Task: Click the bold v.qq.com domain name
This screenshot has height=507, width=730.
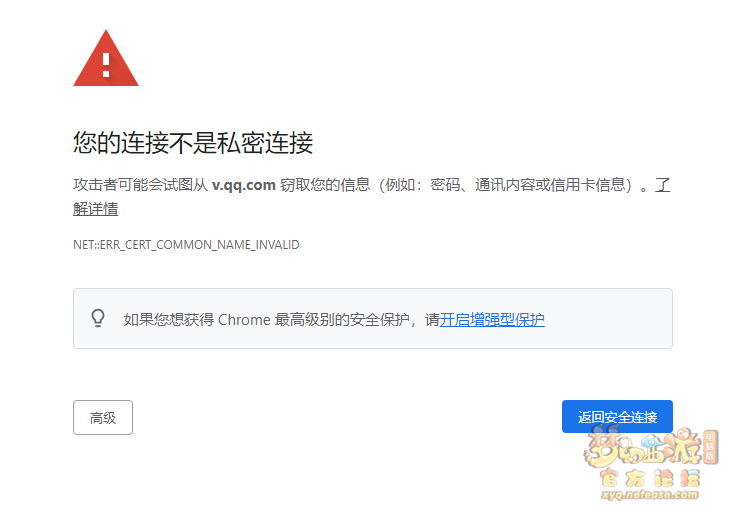Action: click(244, 185)
